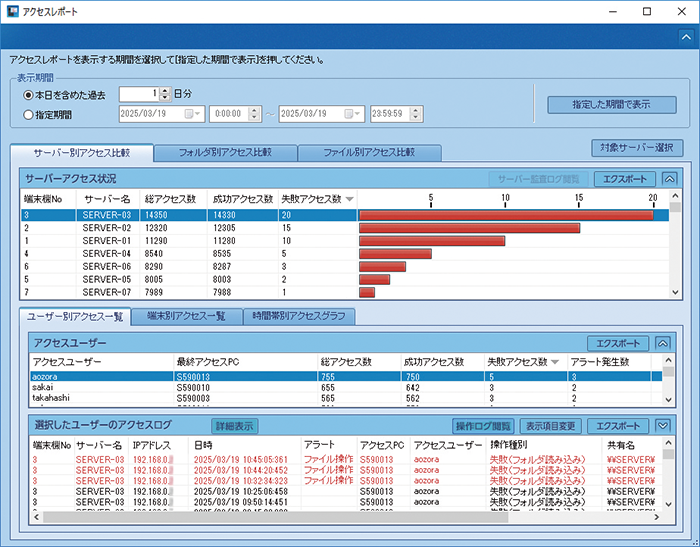This screenshot has height=547, width=700.
Task: Select the aozora user row
Action: tap(346, 377)
